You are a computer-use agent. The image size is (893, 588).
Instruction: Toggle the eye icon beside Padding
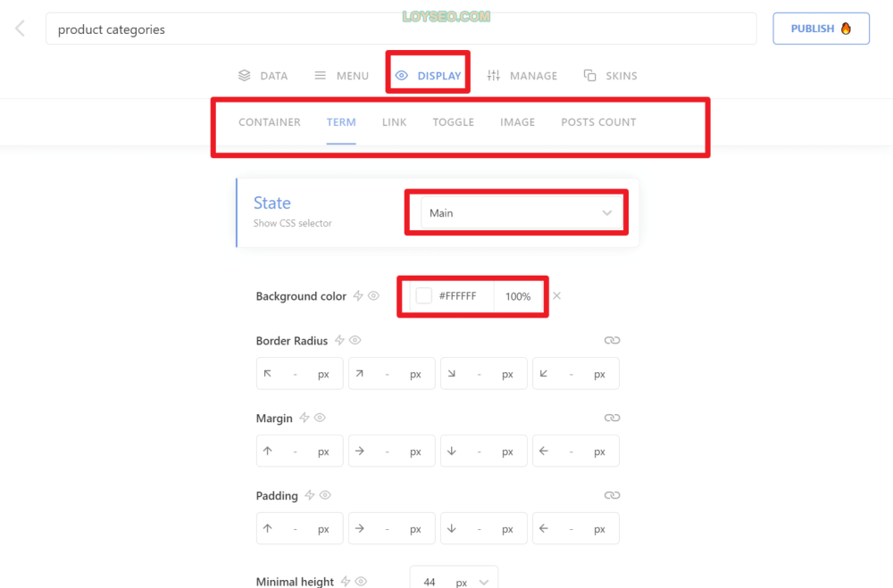click(325, 494)
